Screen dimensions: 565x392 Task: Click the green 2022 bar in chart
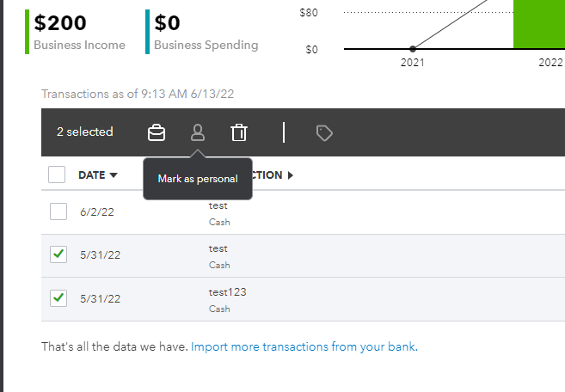(x=538, y=24)
